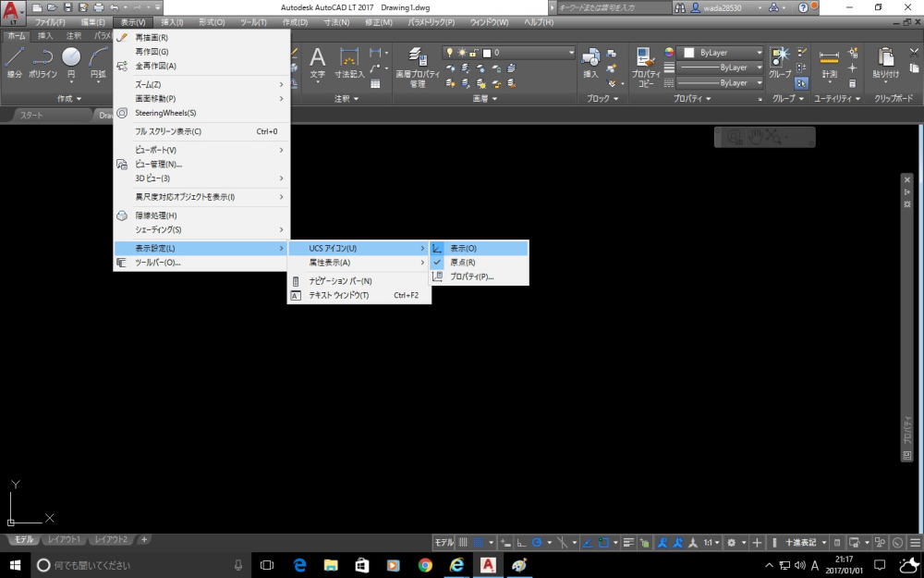The image size is (924, 578).
Task: Choose フルスクリーン表示(C) menu item
Action: [x=201, y=131]
